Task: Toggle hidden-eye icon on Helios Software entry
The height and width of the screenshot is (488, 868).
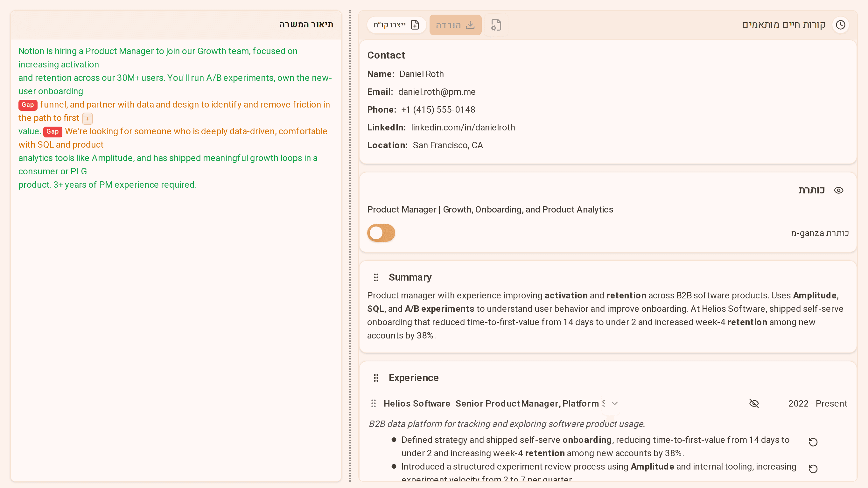Action: click(754, 403)
